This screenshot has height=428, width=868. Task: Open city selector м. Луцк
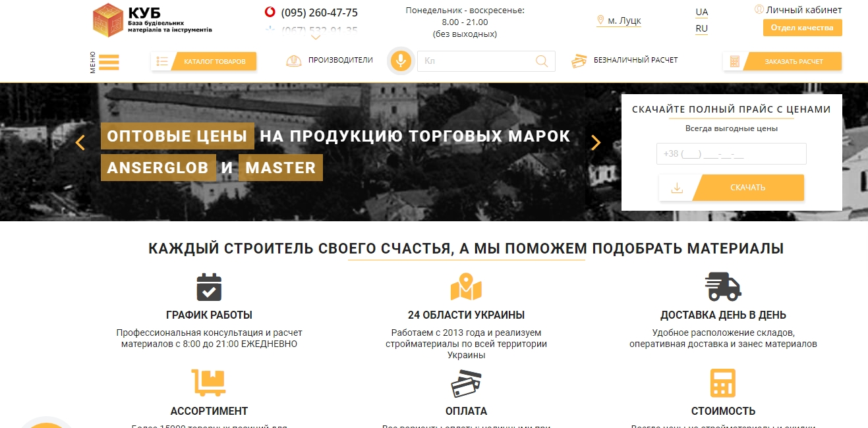[x=624, y=20]
